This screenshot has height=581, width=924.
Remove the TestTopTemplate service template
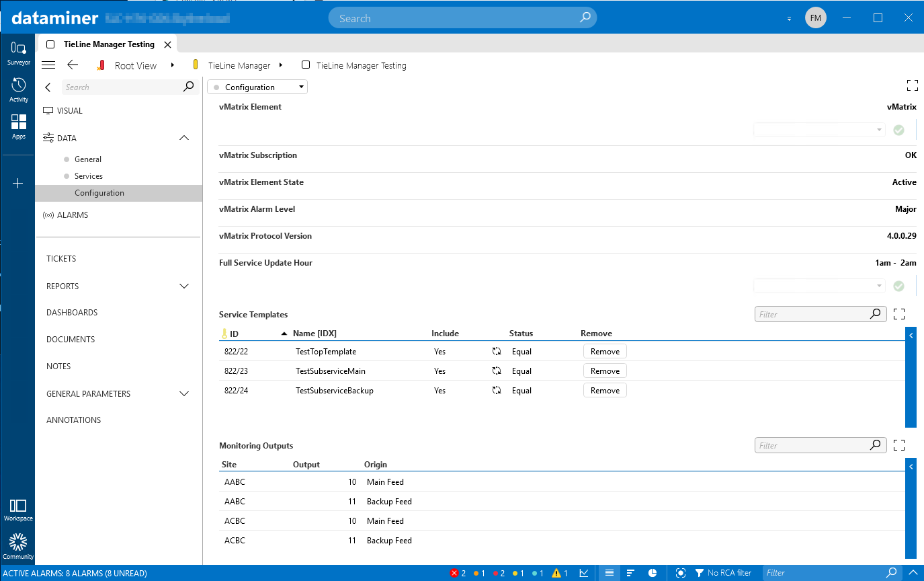605,352
